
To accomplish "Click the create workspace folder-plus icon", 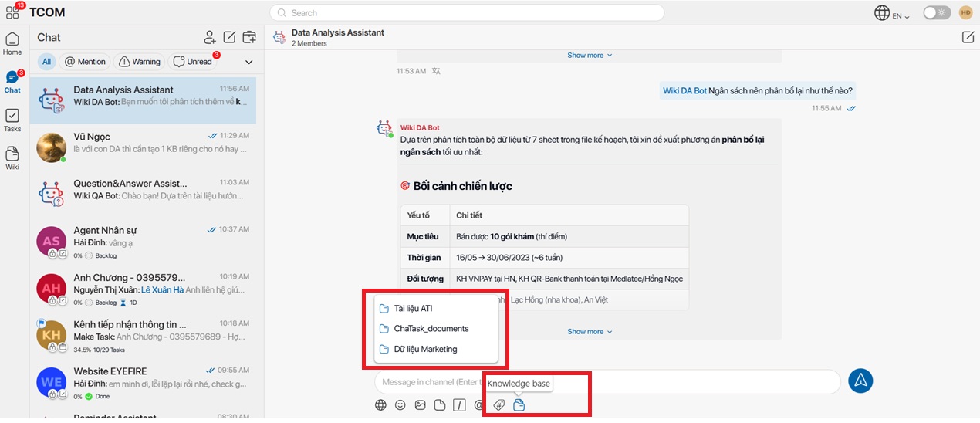I will [248, 37].
